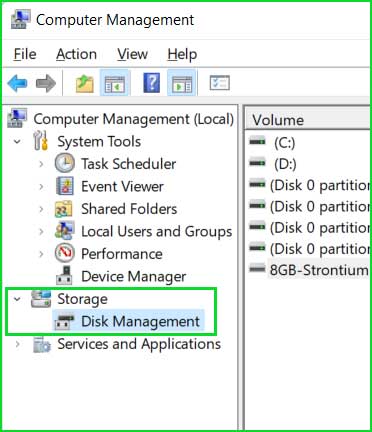Click the Device Manager icon in tree
The width and height of the screenshot is (372, 432).
pyautogui.click(x=64, y=276)
